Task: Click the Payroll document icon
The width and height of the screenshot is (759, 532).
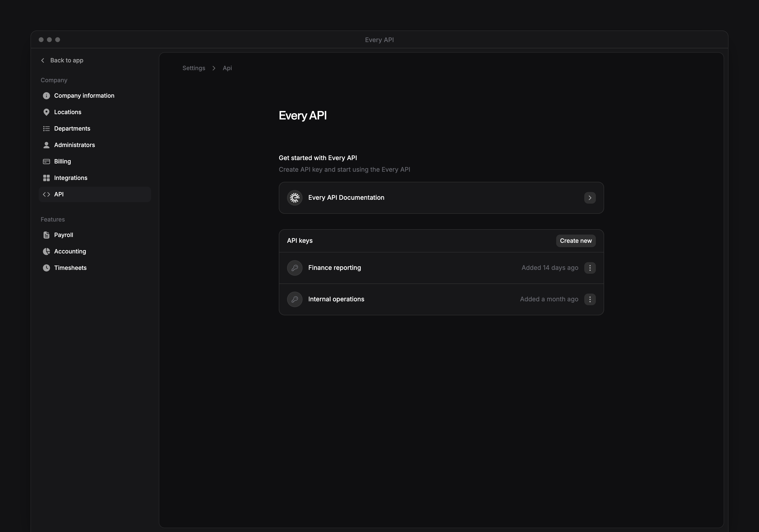Action: pos(46,235)
